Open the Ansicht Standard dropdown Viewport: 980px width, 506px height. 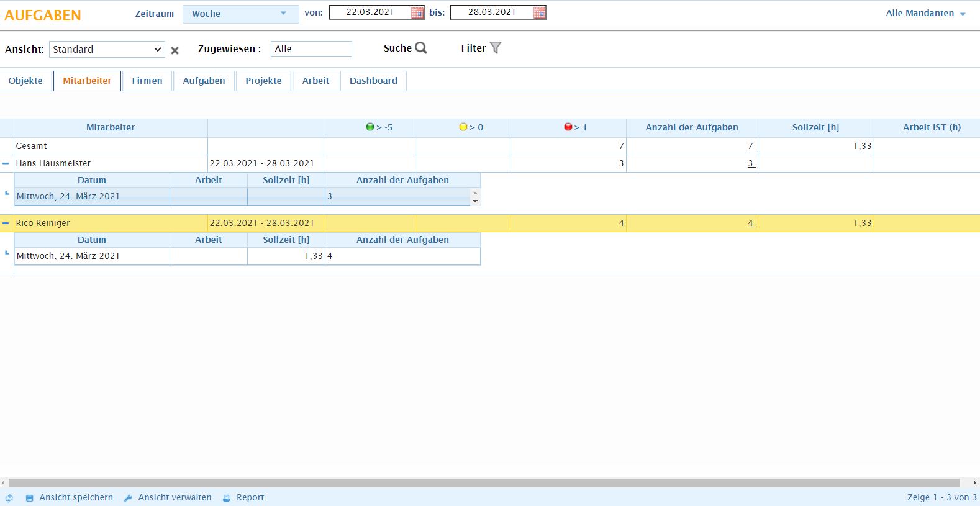(107, 49)
